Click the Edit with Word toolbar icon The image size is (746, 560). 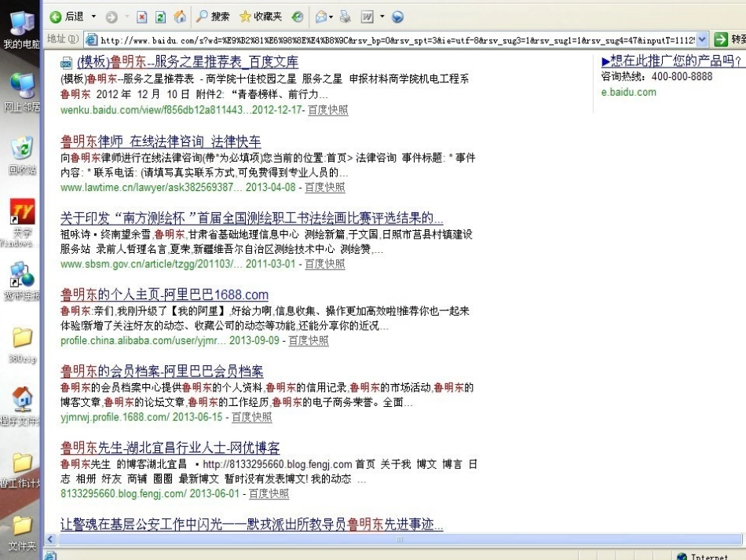tap(368, 17)
